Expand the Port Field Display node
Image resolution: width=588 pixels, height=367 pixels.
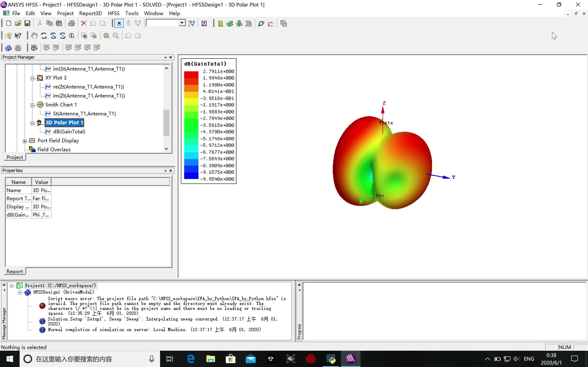[24, 141]
